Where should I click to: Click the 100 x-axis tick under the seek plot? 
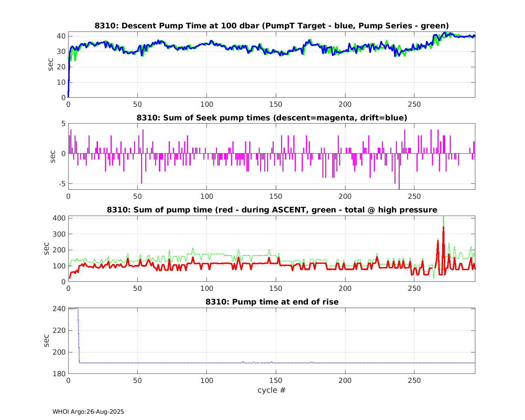206,196
